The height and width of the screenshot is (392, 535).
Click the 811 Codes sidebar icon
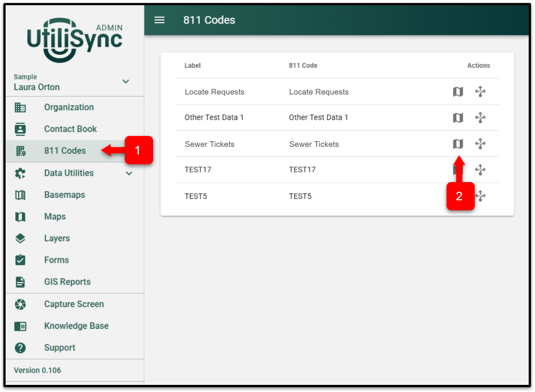click(21, 151)
